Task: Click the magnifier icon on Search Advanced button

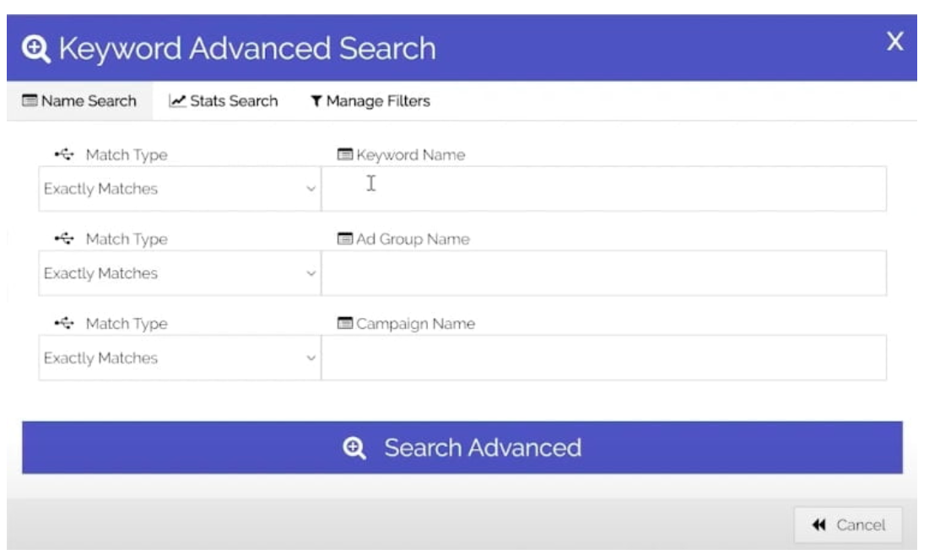Action: 355,448
